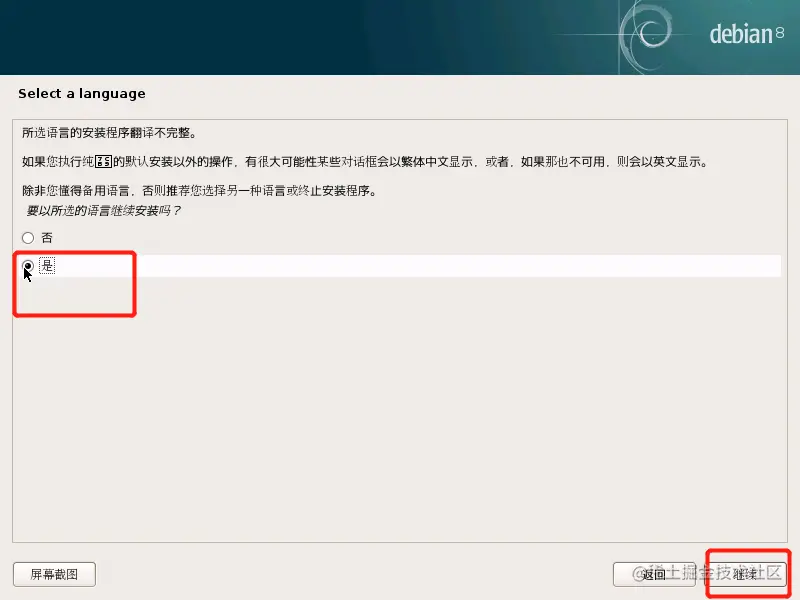Click the italic question 要以所选的语言继续安装吗
Viewport: 800px width, 600px height.
pyautogui.click(x=104, y=211)
